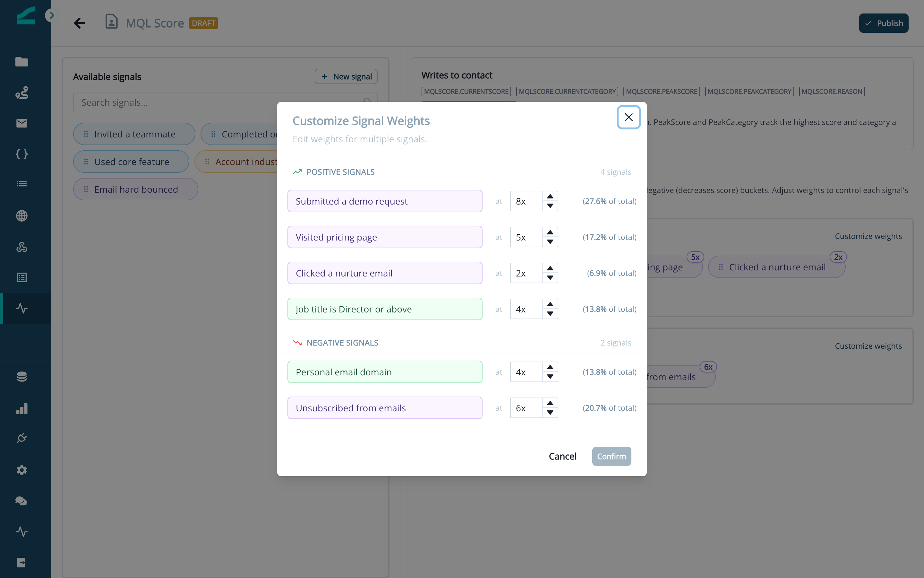Screen dimensions: 924x578
Task: Open the folder icon in sidebar
Action: coord(22,62)
